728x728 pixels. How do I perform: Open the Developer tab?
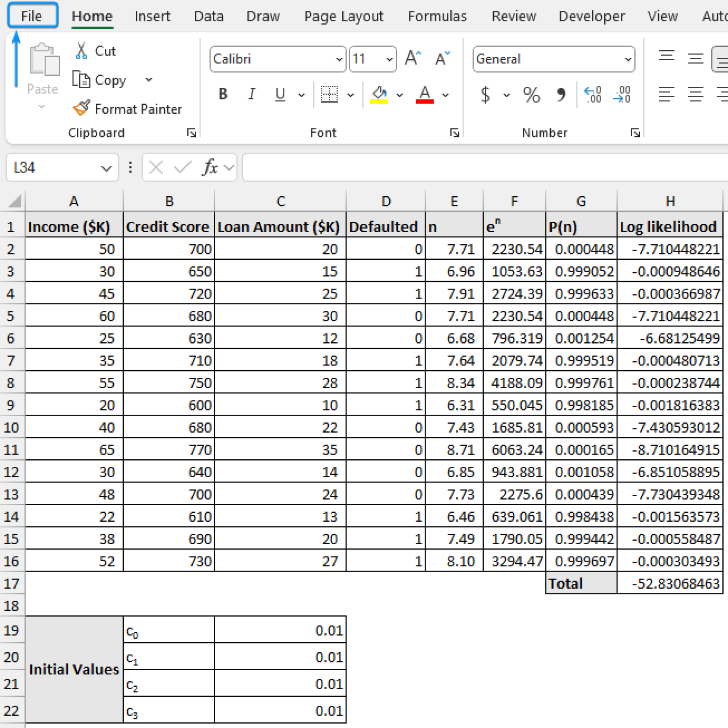pos(591,16)
